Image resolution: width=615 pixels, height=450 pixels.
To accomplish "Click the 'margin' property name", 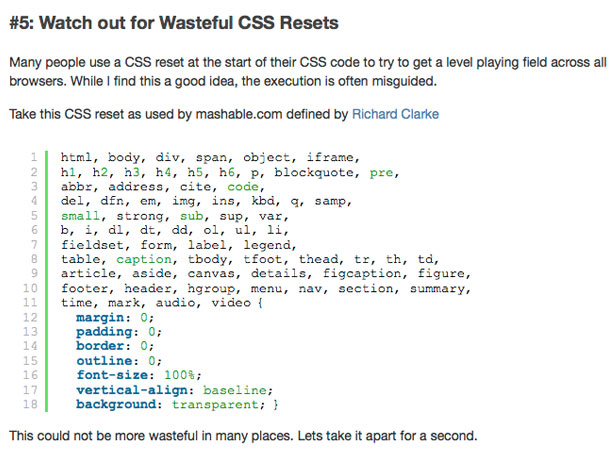I will click(x=100, y=317).
